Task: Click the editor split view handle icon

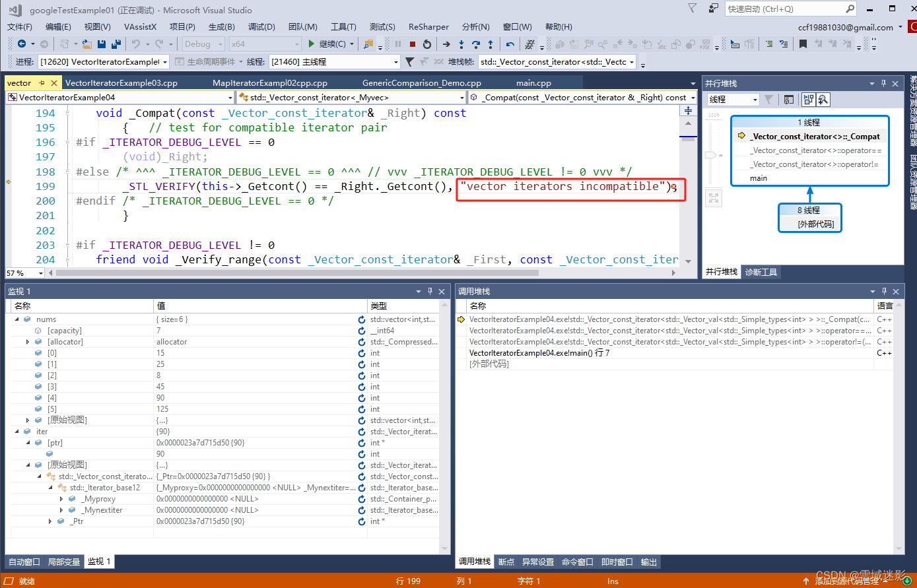Action: point(688,111)
